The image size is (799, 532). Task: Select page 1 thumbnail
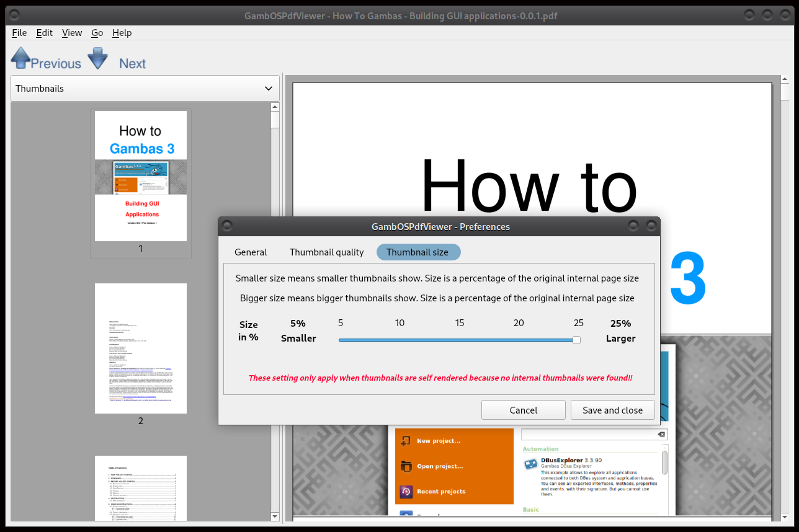(141, 176)
